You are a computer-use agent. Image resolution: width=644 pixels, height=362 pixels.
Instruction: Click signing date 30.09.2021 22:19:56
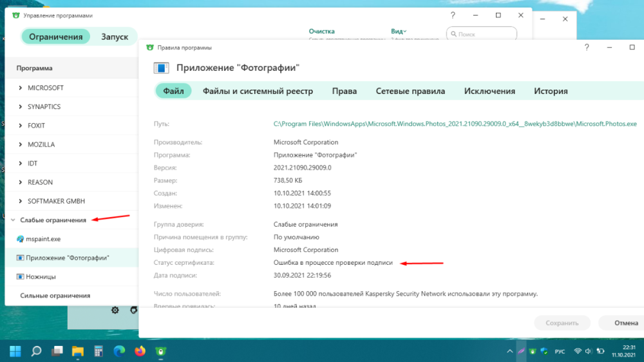click(x=302, y=275)
